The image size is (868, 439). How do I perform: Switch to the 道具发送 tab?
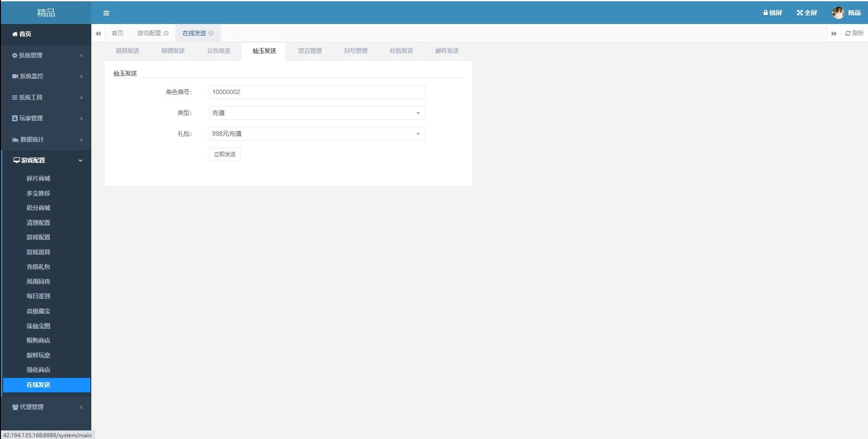[127, 51]
